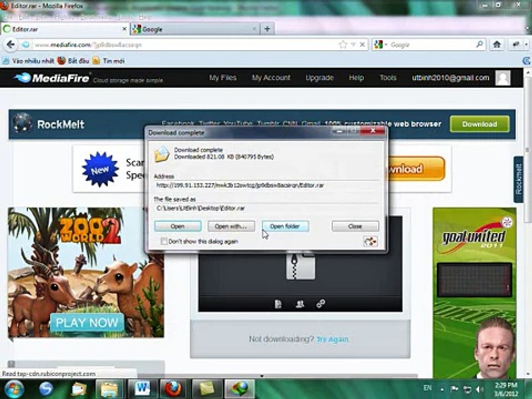Open Windows Explorer folder taskbar icon
The image size is (532, 399).
pyautogui.click(x=109, y=389)
